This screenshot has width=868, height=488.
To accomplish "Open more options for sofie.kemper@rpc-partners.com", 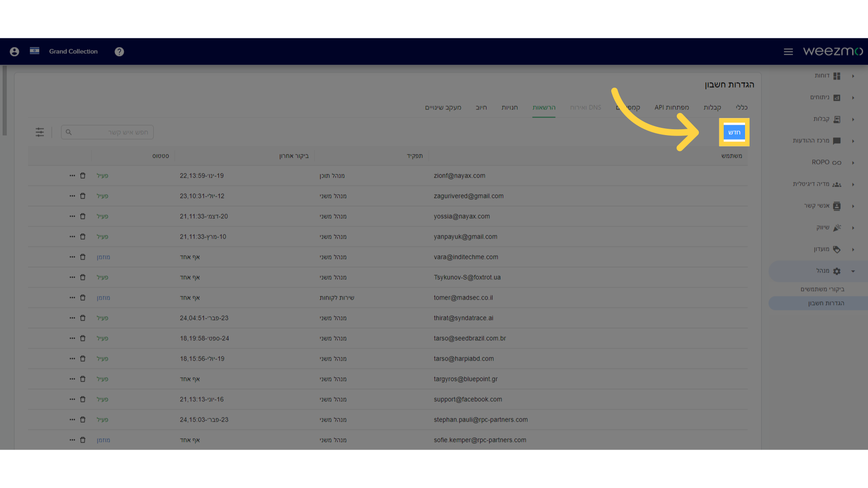I will tap(72, 440).
